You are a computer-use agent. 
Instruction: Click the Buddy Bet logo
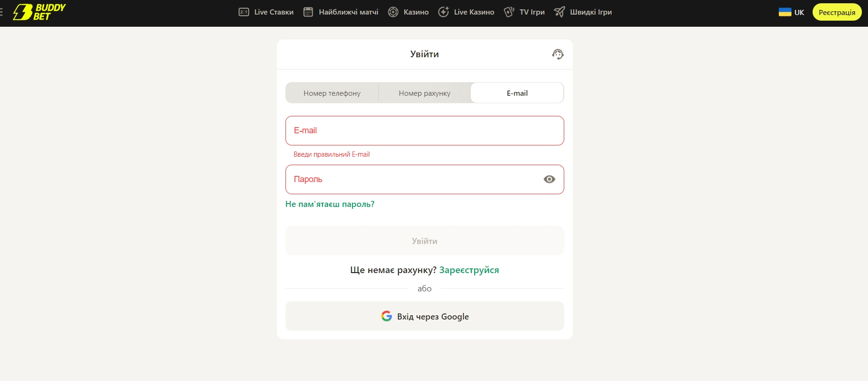39,12
